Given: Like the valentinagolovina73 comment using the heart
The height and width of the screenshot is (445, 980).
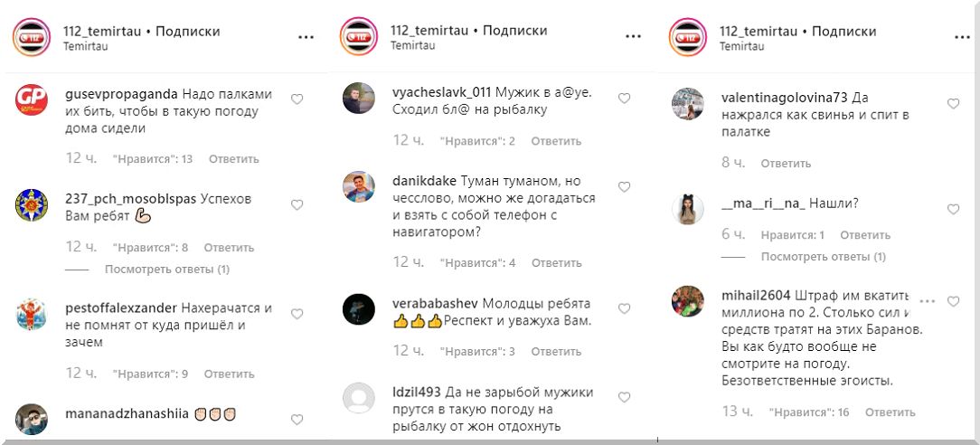Looking at the screenshot, I should click(953, 104).
